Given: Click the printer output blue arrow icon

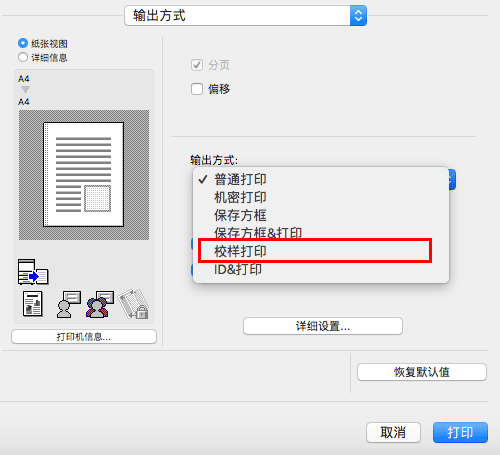Looking at the screenshot, I should (33, 272).
